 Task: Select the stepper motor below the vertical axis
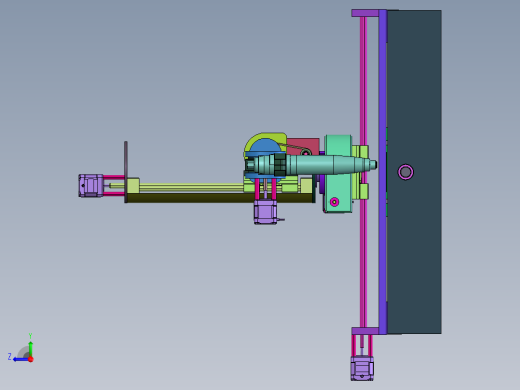point(362,368)
